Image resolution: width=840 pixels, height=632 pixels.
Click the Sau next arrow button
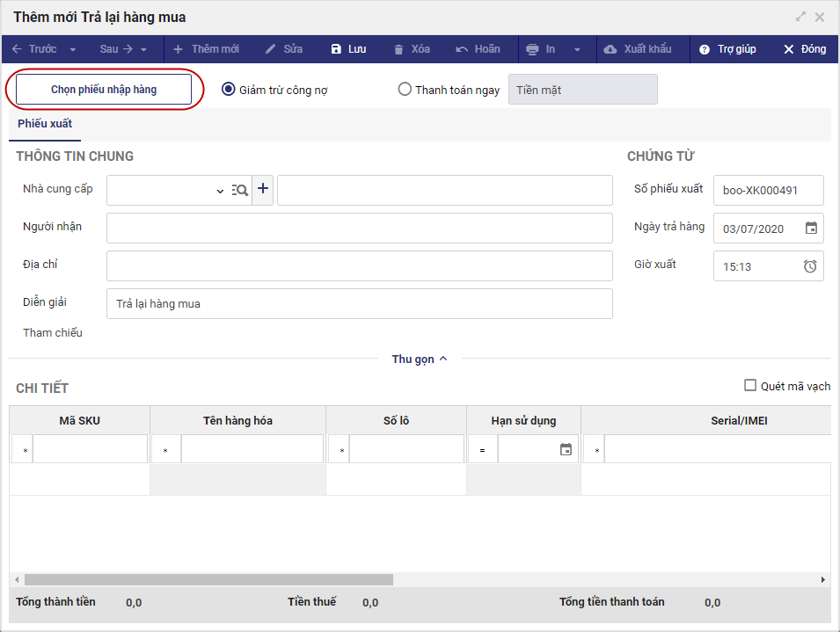click(x=116, y=49)
